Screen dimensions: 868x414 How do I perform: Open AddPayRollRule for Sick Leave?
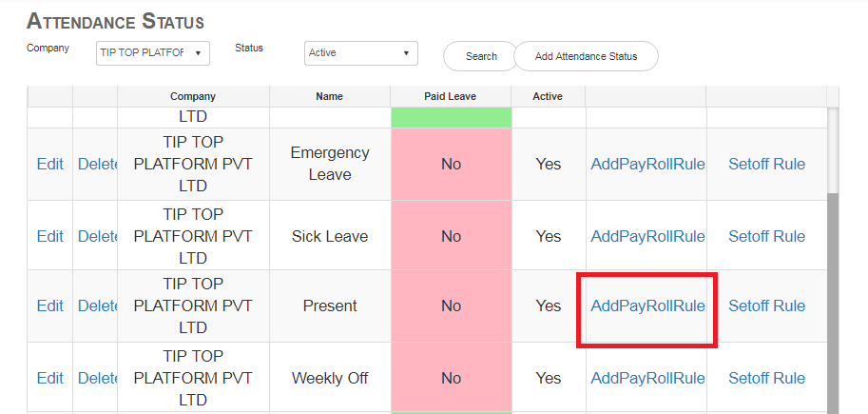pos(647,236)
